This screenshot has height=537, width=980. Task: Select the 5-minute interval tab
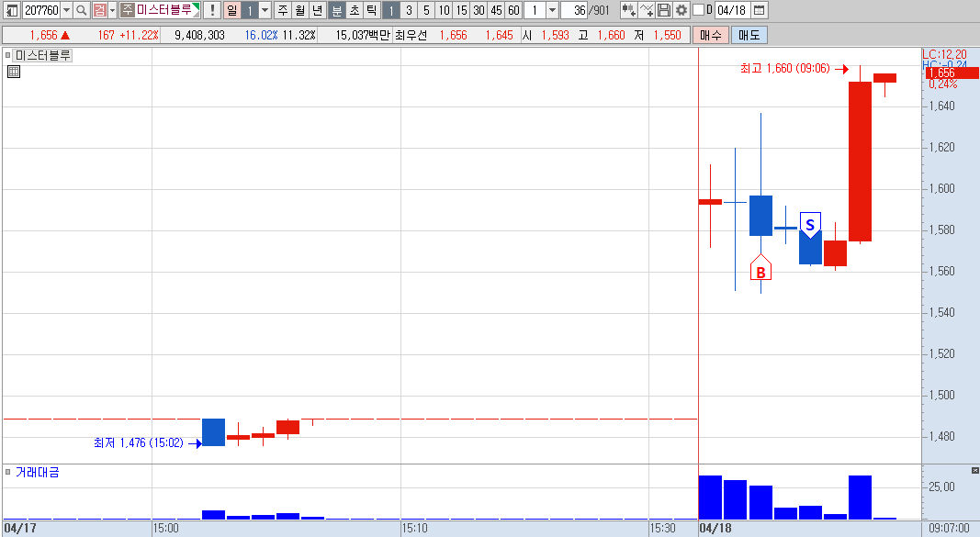point(426,10)
